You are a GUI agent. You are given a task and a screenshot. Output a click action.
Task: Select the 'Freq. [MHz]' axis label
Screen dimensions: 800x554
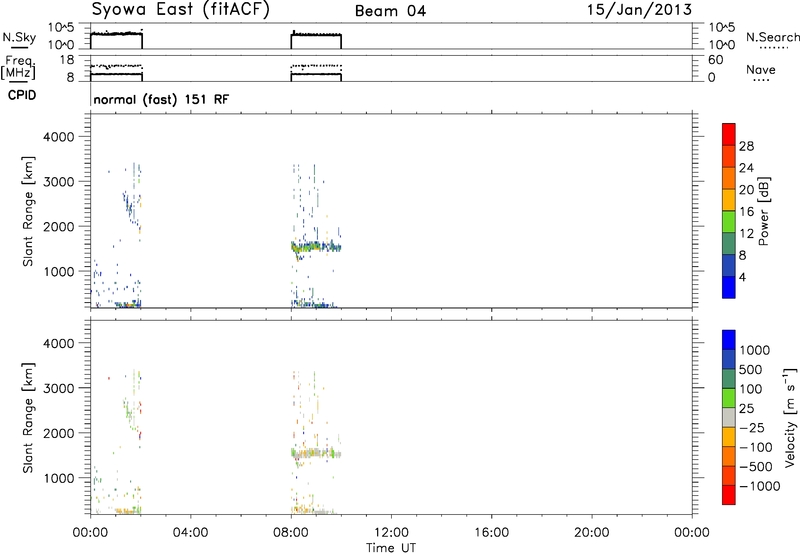[18, 68]
